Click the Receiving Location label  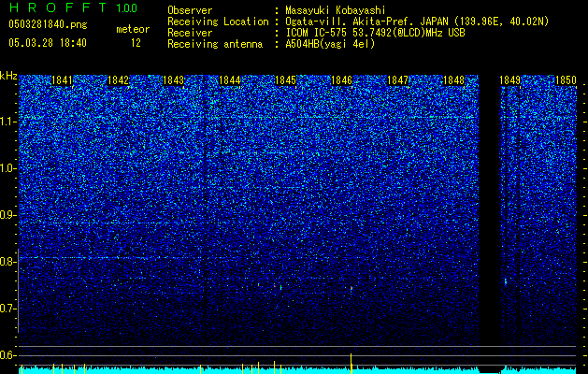[218, 22]
